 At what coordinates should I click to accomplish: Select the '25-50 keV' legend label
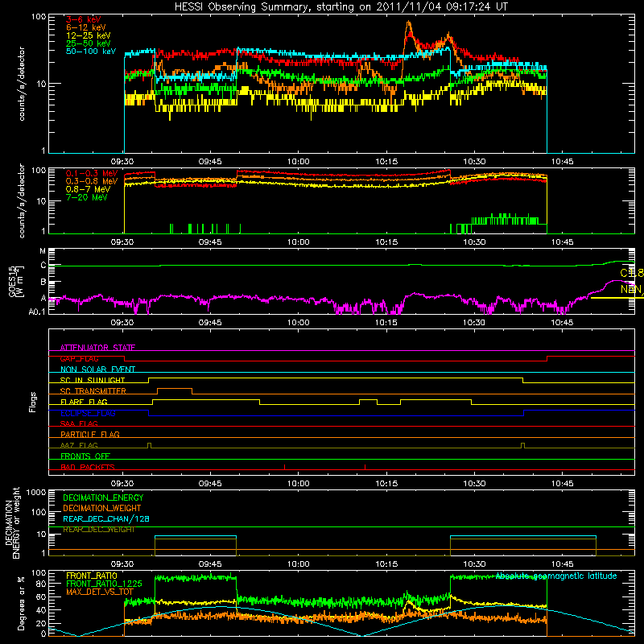[x=89, y=43]
